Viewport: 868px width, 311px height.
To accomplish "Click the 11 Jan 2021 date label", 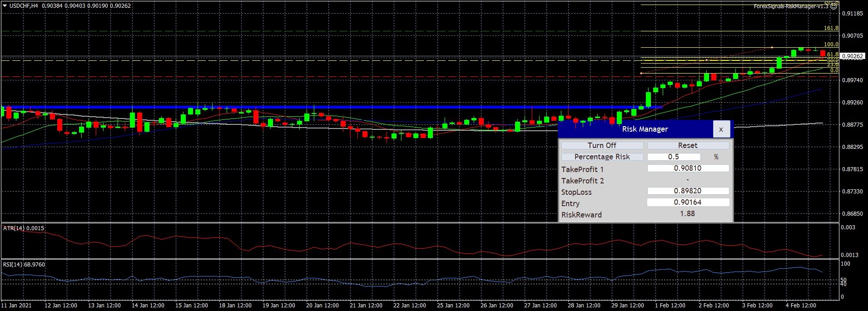I will tap(16, 306).
